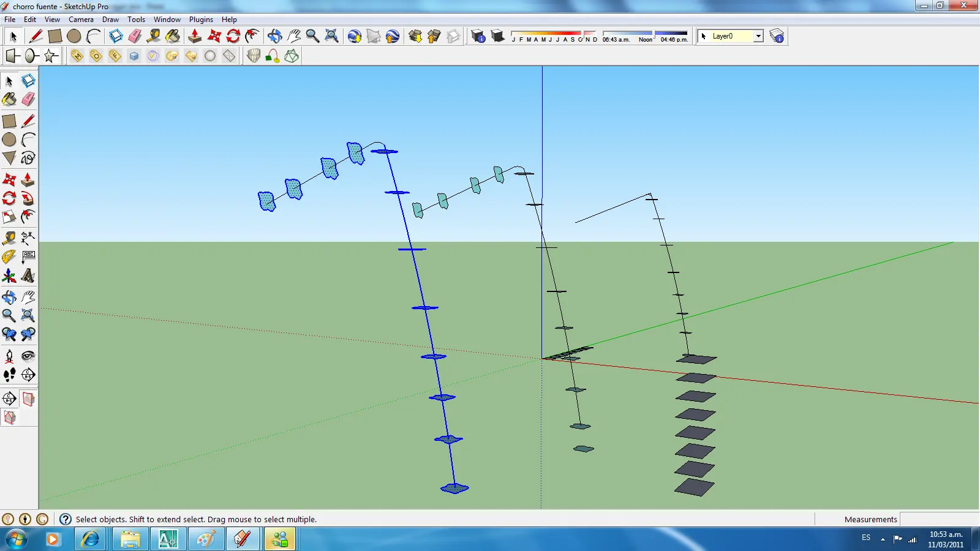Select Polygon tool in left palette
Image resolution: width=980 pixels, height=551 pixels.
tap(9, 158)
